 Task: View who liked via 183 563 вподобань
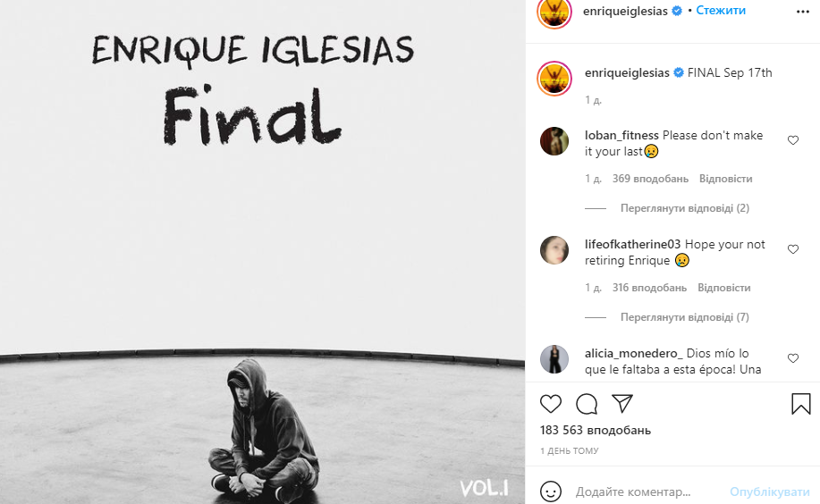point(596,431)
